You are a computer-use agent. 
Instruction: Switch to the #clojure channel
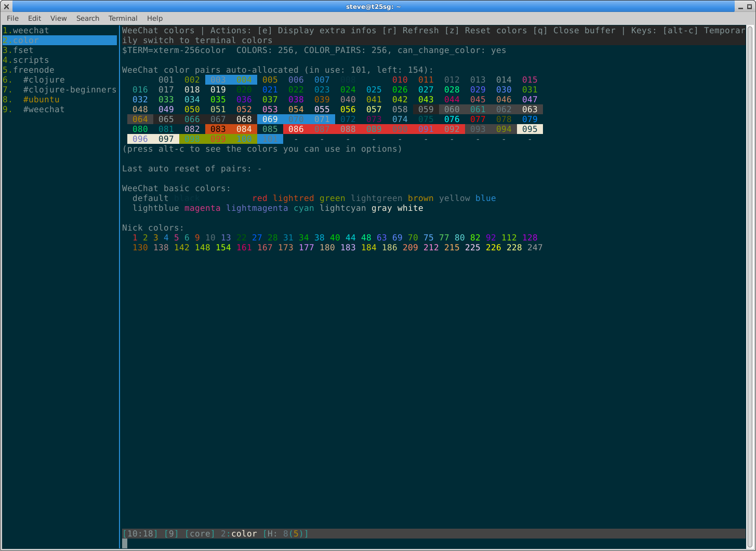44,80
